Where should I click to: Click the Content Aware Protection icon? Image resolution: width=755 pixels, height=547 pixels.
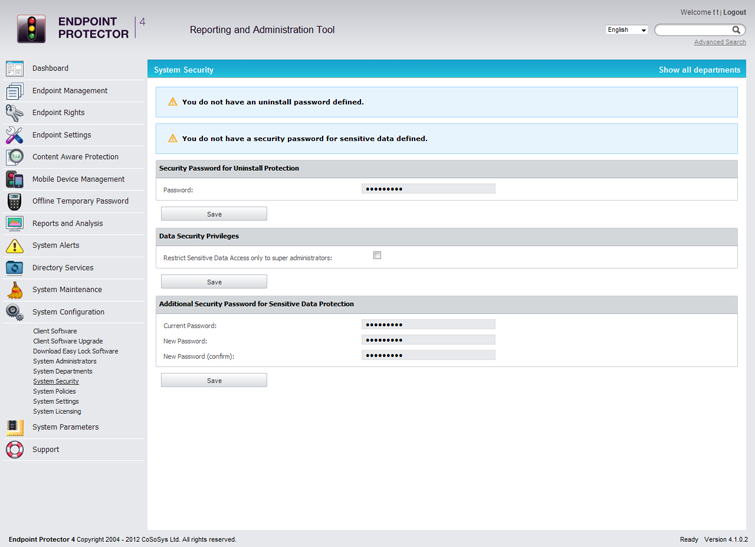pyautogui.click(x=14, y=157)
